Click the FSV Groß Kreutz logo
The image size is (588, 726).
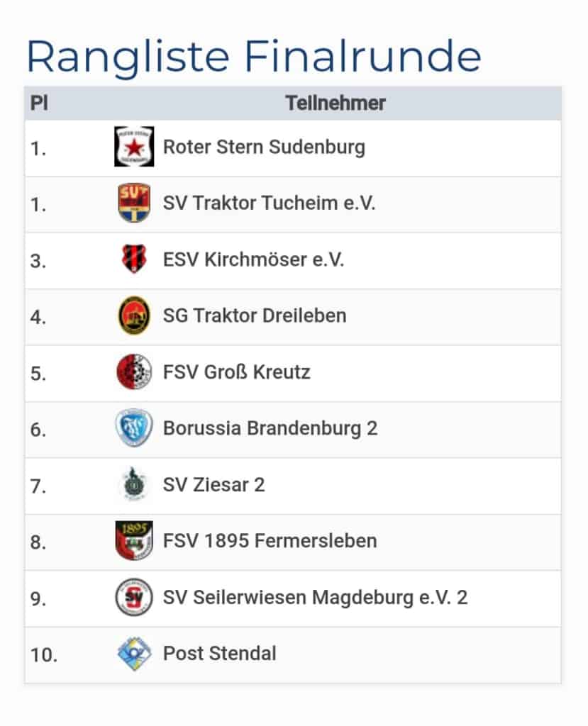tap(134, 372)
